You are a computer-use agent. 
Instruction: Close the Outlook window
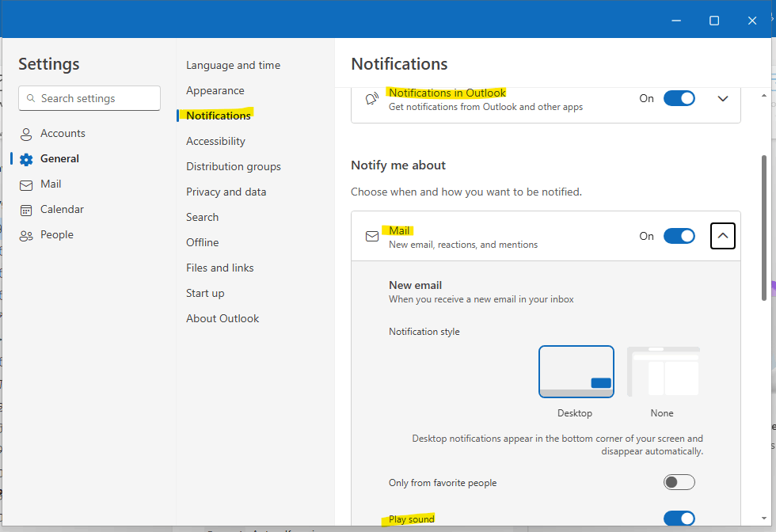coord(751,21)
